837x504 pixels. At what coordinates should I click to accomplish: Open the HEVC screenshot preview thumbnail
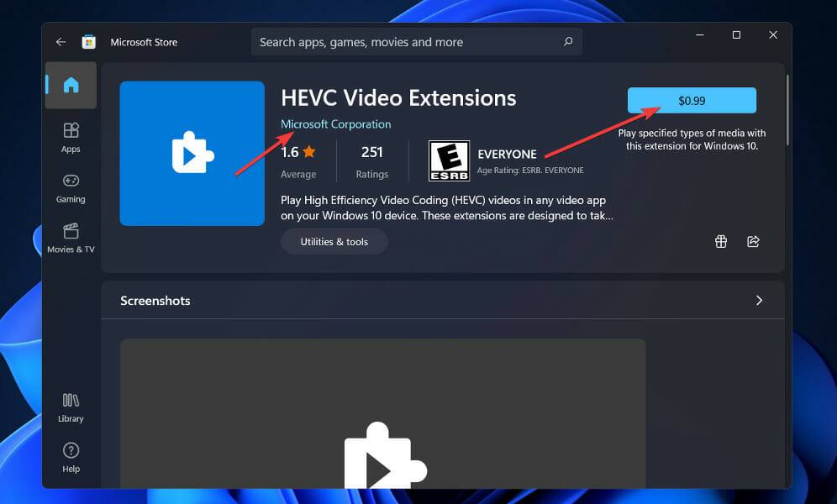coord(382,414)
